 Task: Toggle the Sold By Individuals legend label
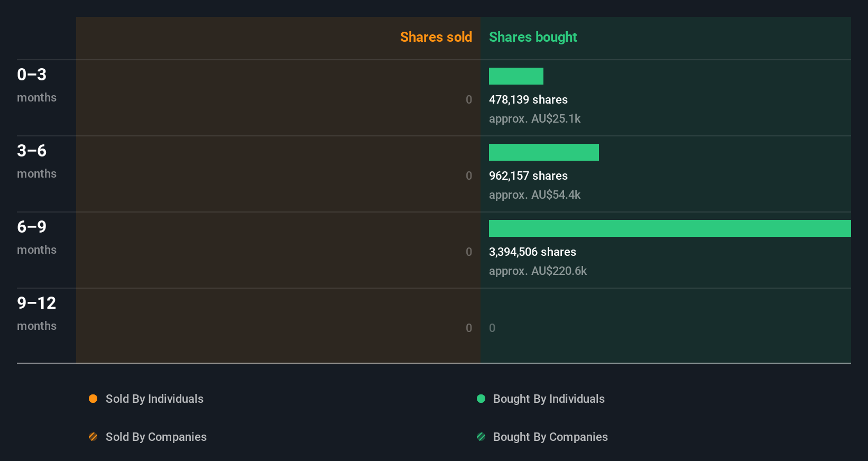154,399
